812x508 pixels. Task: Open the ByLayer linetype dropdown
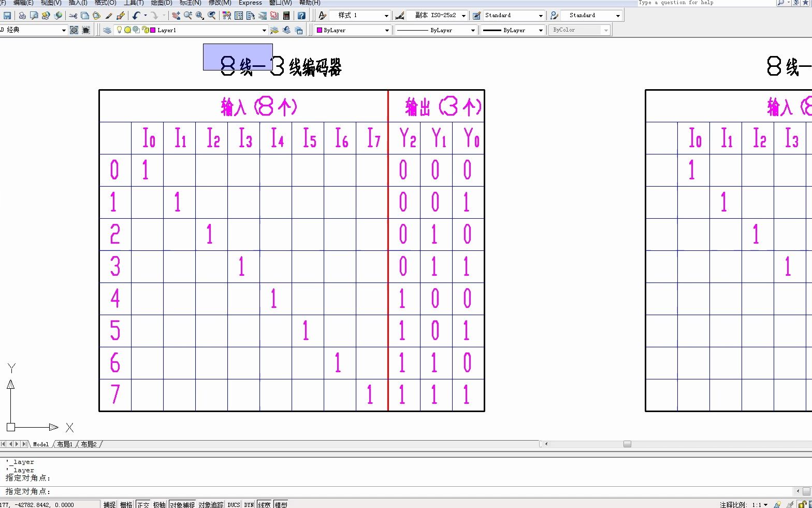coord(473,30)
